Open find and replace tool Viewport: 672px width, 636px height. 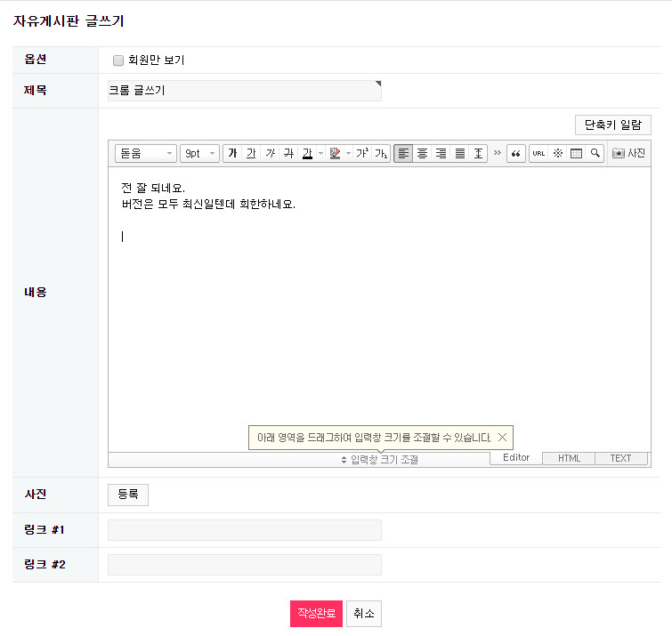(595, 154)
